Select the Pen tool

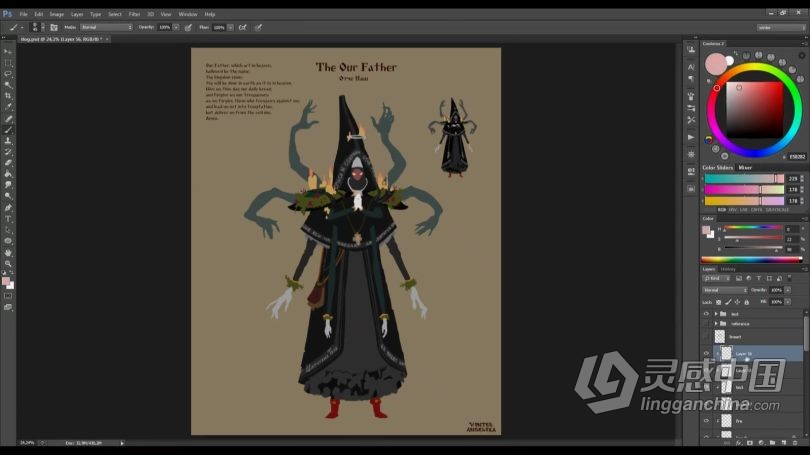pyautogui.click(x=8, y=208)
